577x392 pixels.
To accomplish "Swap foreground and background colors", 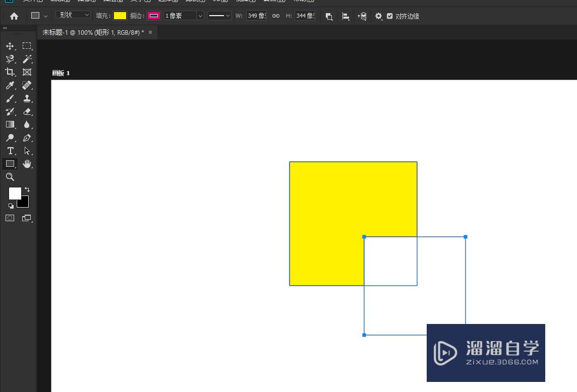I will click(x=27, y=190).
